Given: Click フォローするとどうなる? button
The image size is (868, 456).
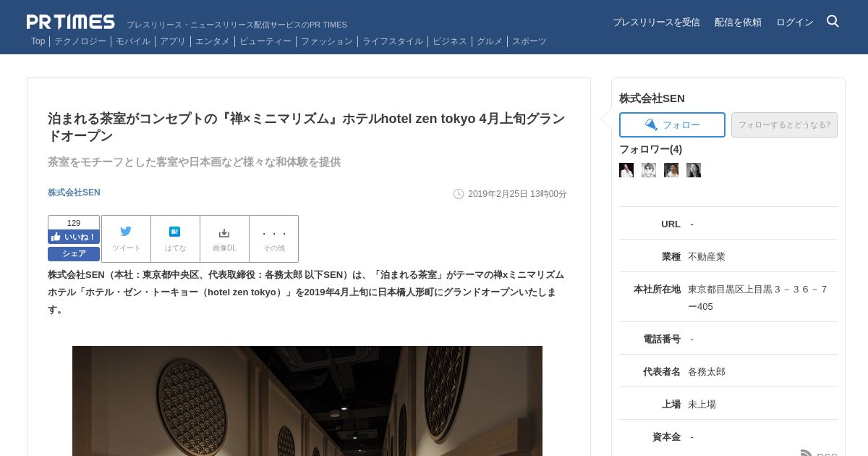Looking at the screenshot, I should coord(784,124).
